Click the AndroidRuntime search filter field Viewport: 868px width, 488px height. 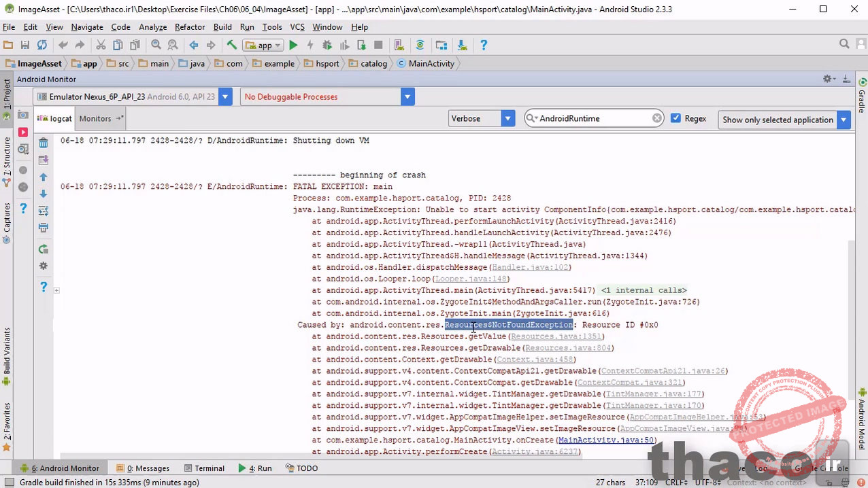pyautogui.click(x=592, y=118)
